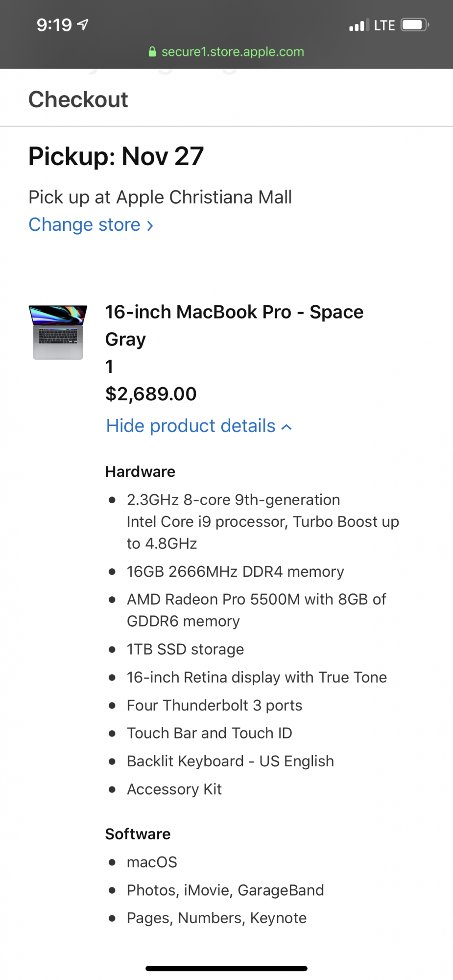Tap the Software section heading
This screenshot has width=453, height=980.
coord(138,834)
